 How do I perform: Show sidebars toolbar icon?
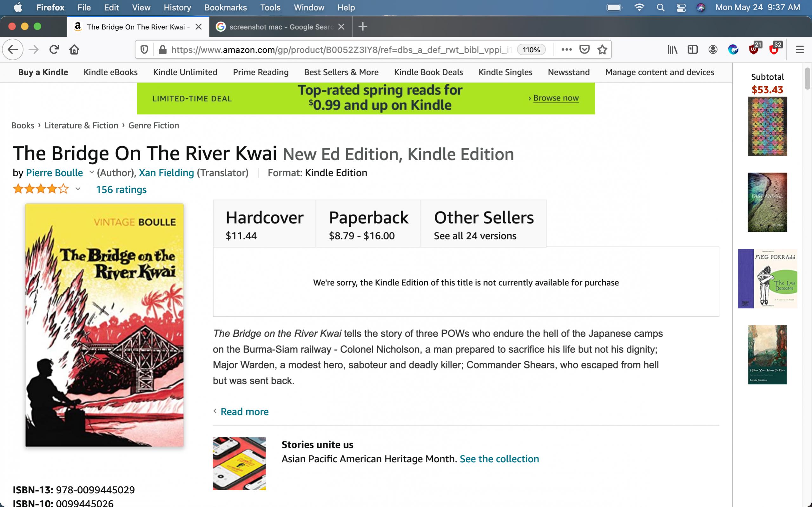click(x=693, y=50)
